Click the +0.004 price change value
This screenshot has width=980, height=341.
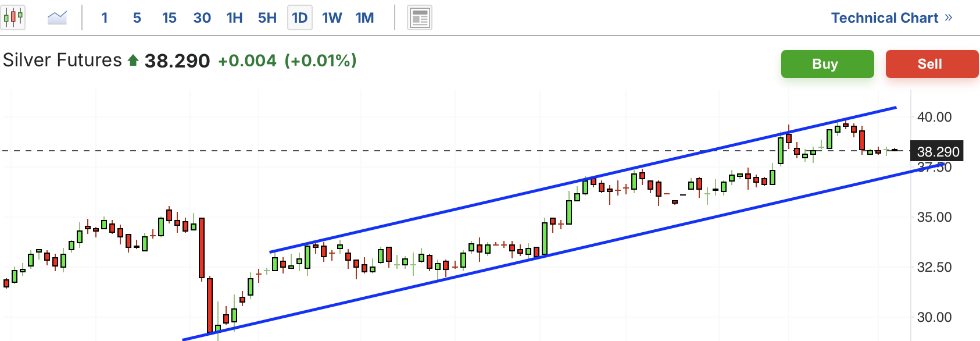247,61
